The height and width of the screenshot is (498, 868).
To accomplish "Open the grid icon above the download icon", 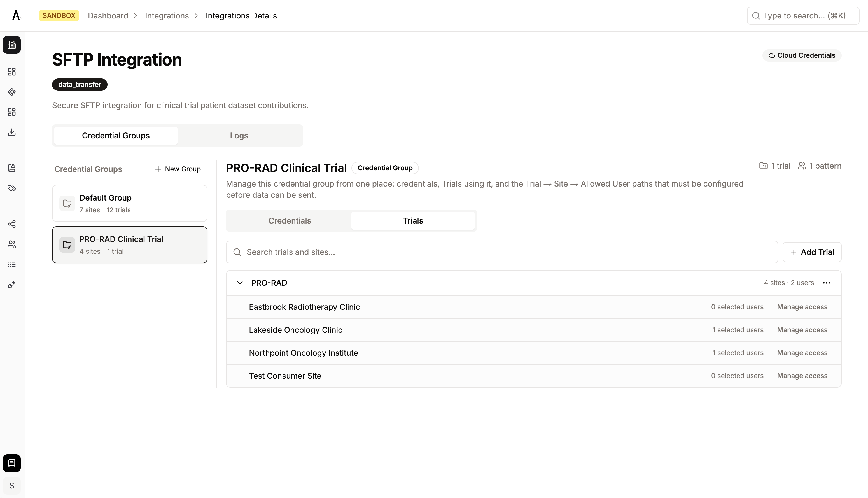I will 12,112.
